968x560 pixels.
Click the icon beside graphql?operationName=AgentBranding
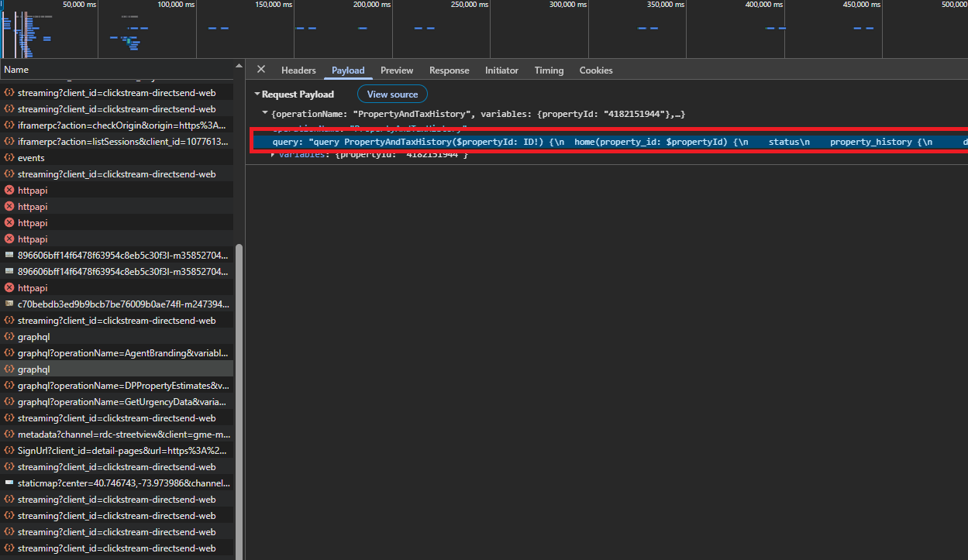(9, 353)
